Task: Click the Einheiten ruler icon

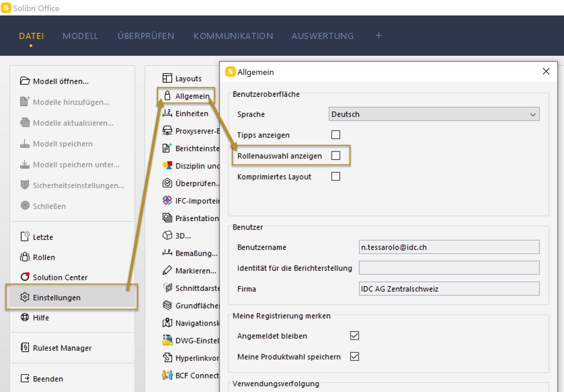Action: [x=167, y=113]
